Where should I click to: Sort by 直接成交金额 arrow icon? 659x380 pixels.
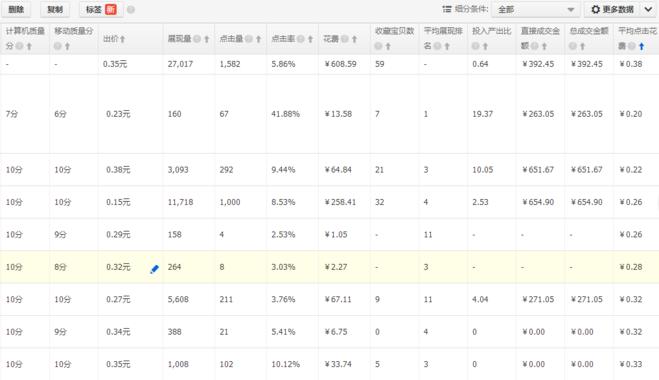(x=544, y=46)
